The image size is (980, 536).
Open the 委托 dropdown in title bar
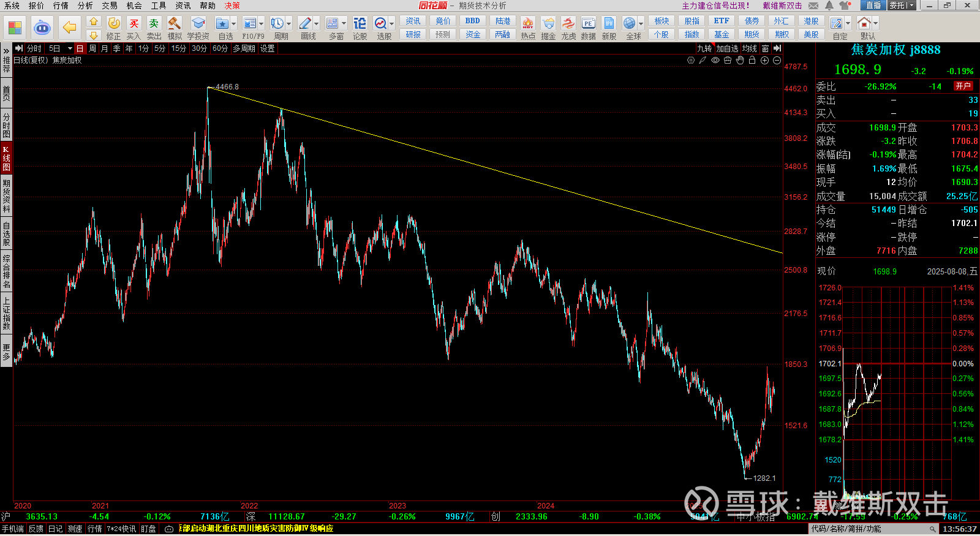[902, 6]
